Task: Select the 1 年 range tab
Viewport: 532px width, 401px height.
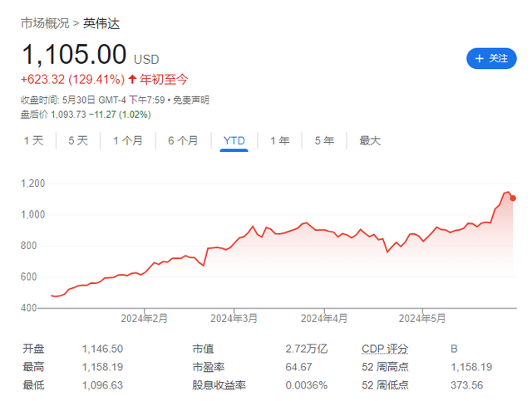Action: pos(280,140)
